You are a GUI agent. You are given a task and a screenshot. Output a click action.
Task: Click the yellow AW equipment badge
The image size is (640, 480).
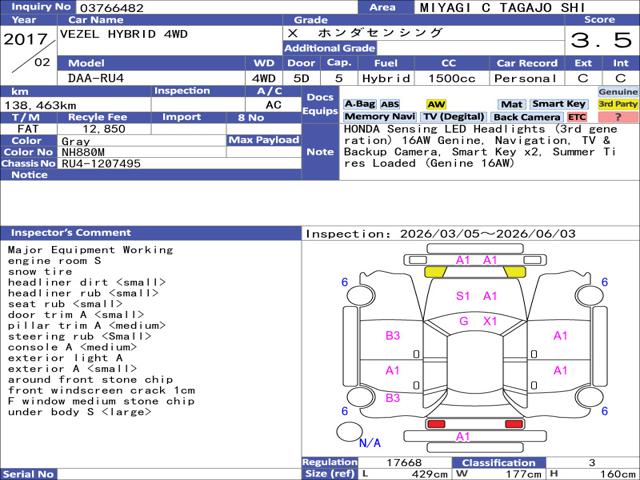[x=436, y=104]
